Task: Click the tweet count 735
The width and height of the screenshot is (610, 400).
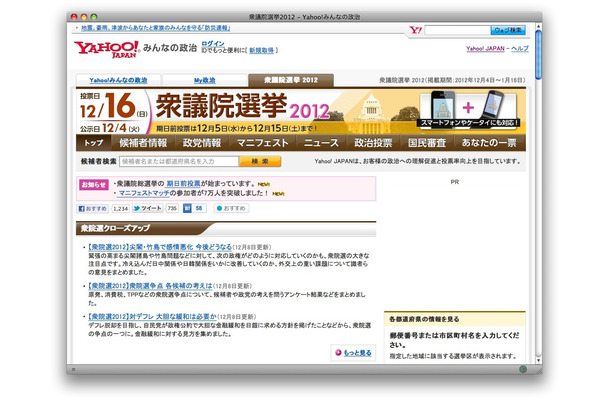Action: click(x=172, y=209)
